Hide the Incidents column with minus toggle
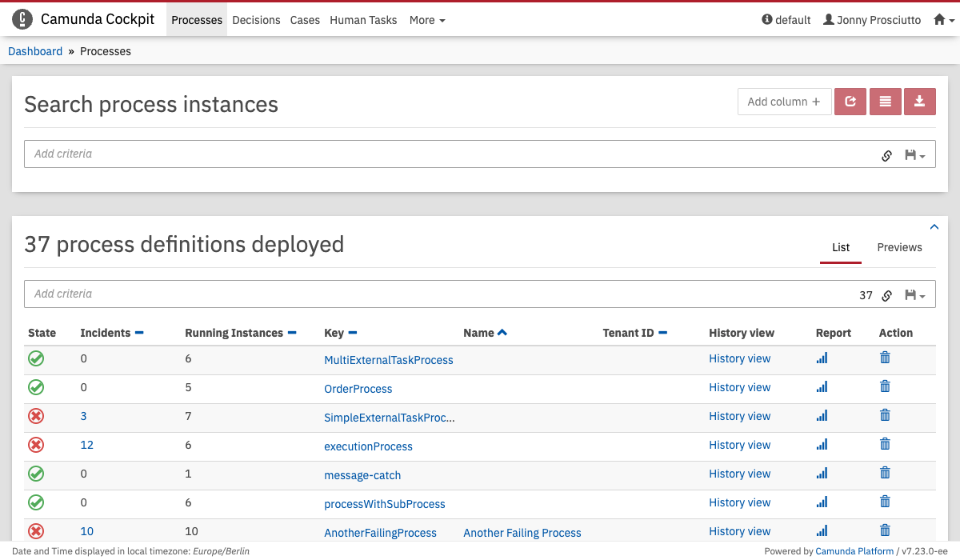 [x=139, y=333]
